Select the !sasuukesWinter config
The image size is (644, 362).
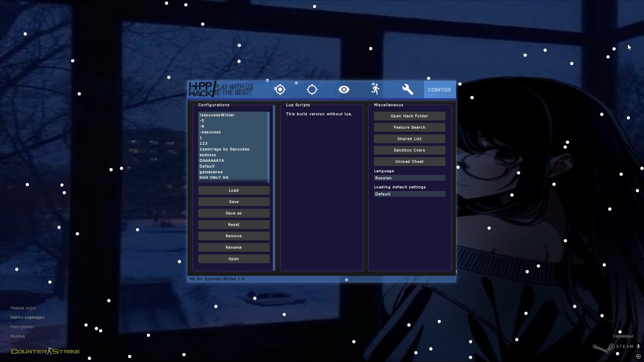tap(233, 115)
